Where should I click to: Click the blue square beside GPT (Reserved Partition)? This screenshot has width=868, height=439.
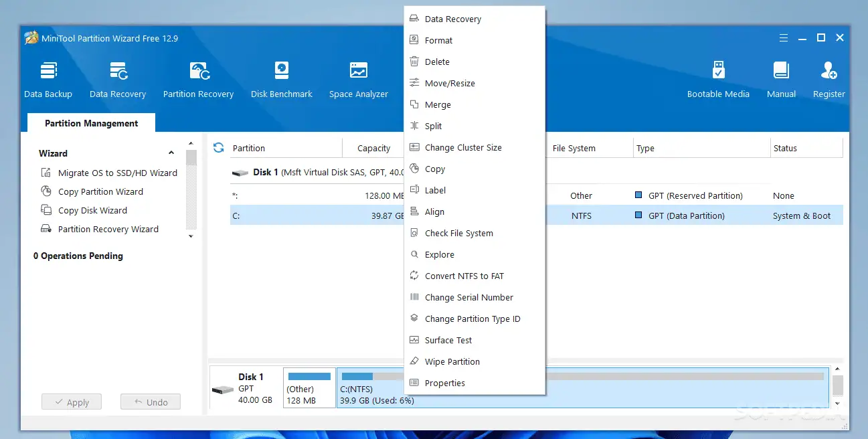click(x=638, y=195)
